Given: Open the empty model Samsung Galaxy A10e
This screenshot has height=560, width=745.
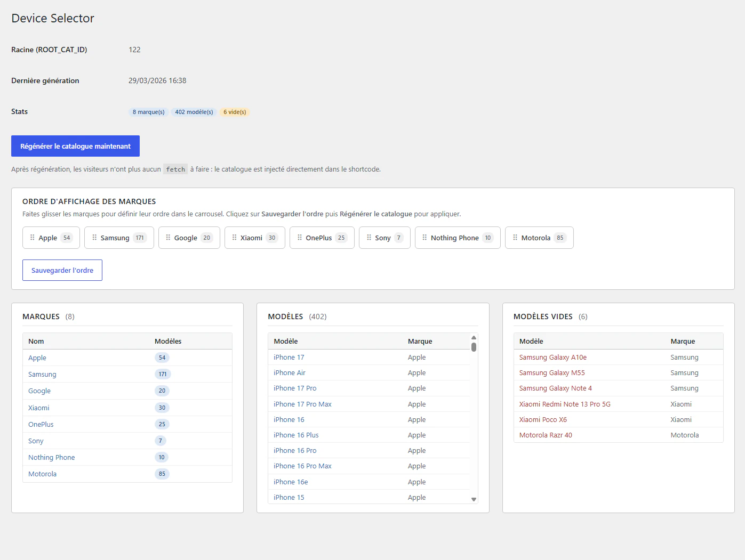Looking at the screenshot, I should coord(553,358).
